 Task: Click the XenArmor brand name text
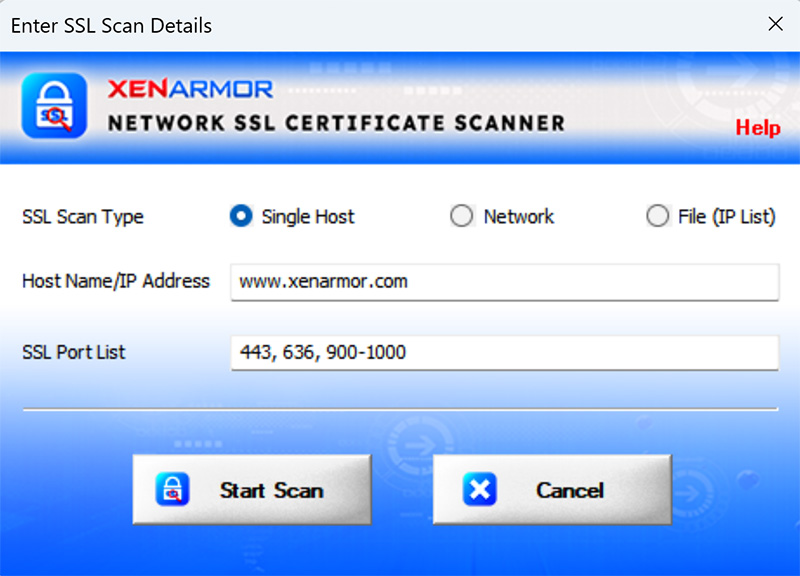(x=190, y=89)
